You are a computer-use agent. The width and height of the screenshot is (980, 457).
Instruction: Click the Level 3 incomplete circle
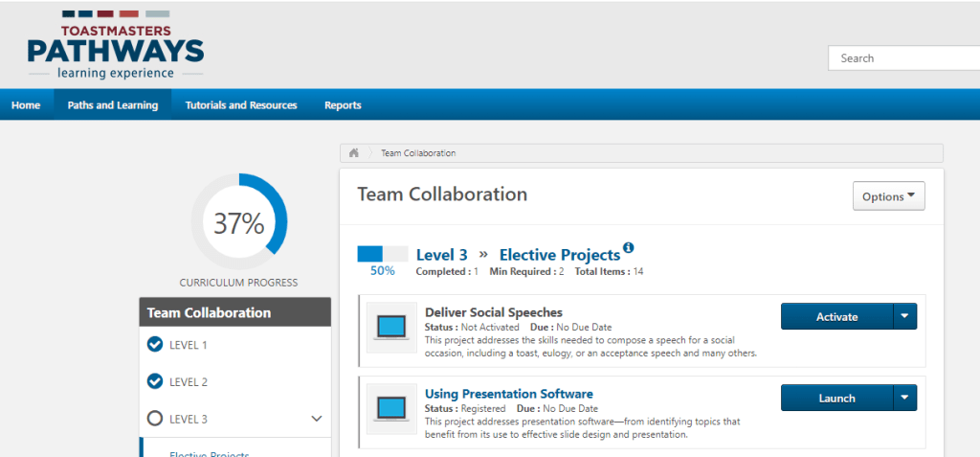155,419
